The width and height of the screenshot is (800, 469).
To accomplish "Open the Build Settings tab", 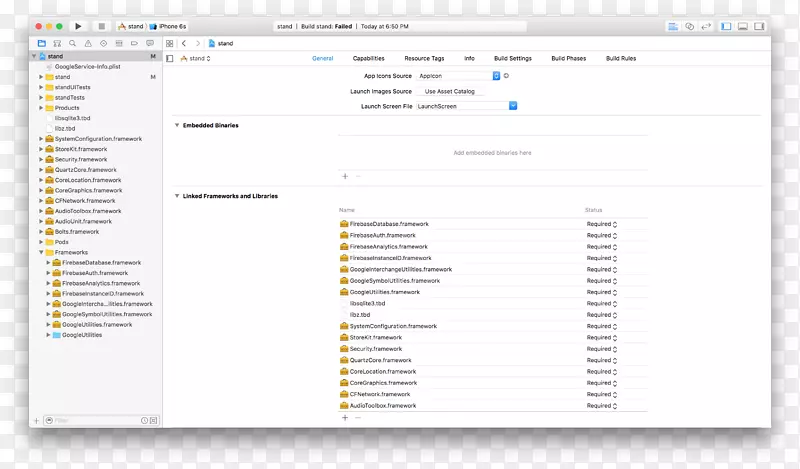I will tap(513, 59).
